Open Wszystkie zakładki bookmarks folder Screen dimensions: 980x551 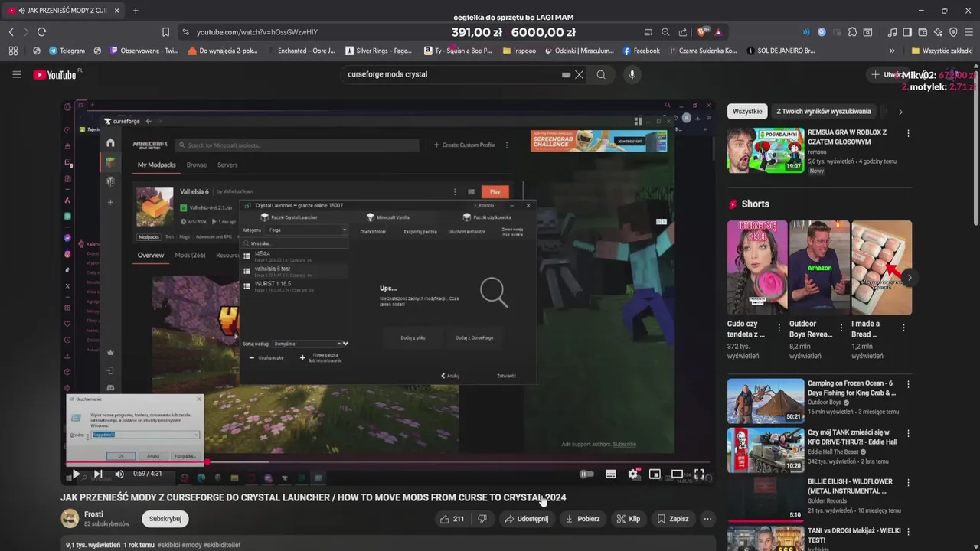click(942, 51)
